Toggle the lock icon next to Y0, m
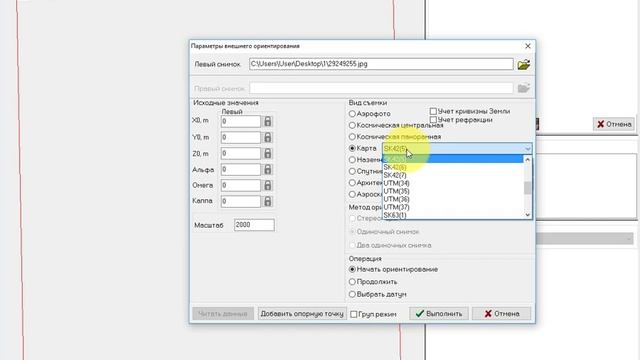Image resolution: width=640 pixels, height=360 pixels. coord(268,137)
